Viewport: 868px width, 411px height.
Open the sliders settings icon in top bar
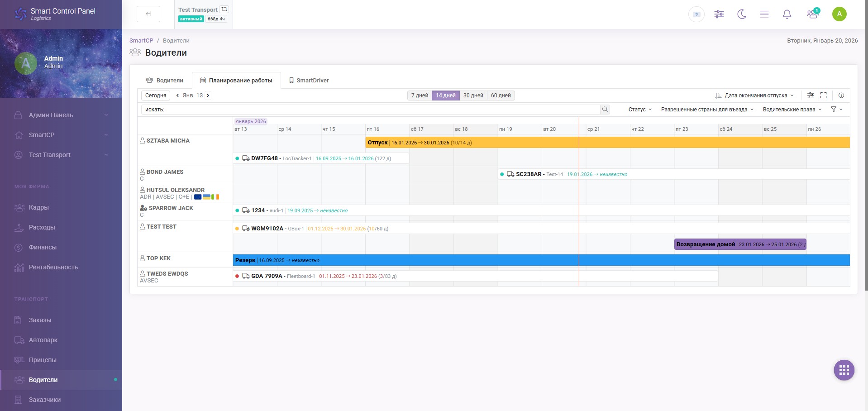[719, 14]
